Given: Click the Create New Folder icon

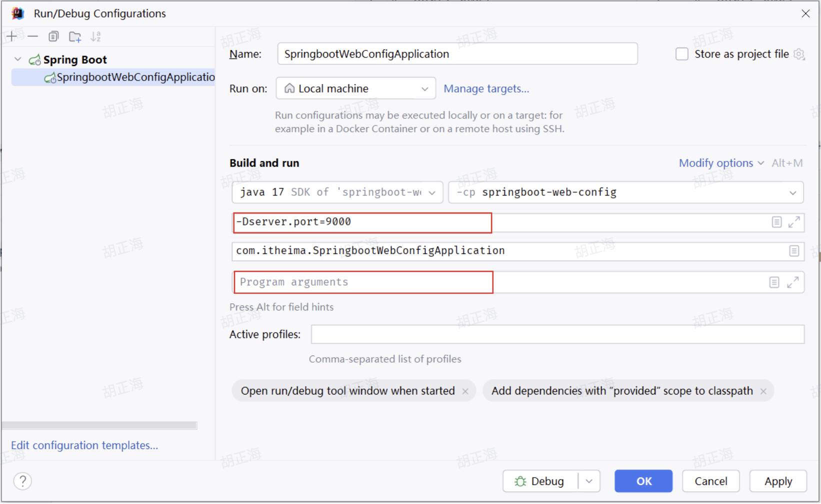Looking at the screenshot, I should tap(75, 36).
